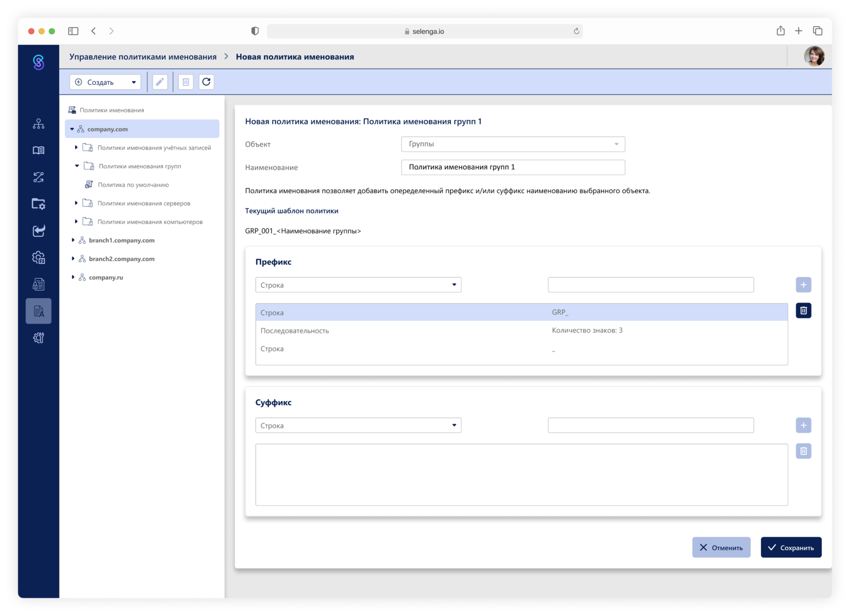Collapse the Политики именования групп folder
The image size is (850, 616).
tap(77, 166)
